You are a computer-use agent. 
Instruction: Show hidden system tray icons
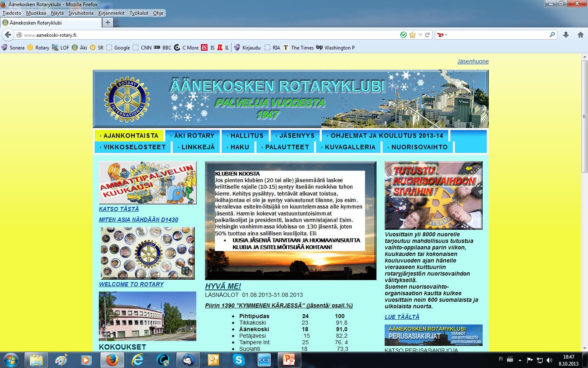pyautogui.click(x=520, y=360)
